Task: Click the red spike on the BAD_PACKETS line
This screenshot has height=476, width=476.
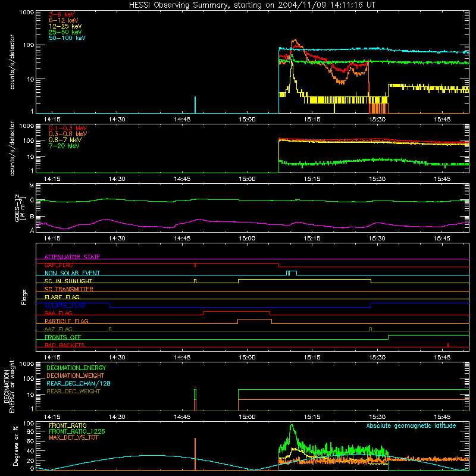Action: 448,345
